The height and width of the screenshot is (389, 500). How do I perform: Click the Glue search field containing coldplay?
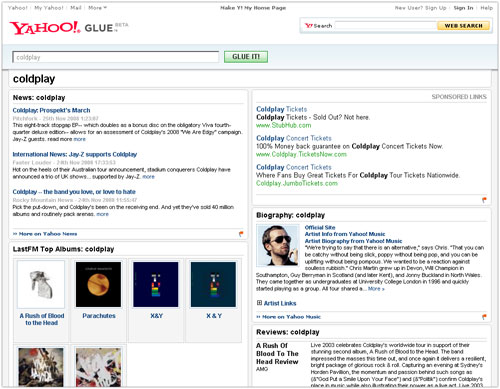(116, 57)
